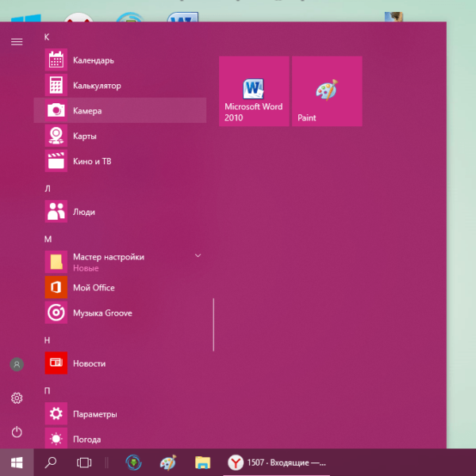Image resolution: width=476 pixels, height=476 pixels.
Task: Click the letter П group header
Action: 47,390
